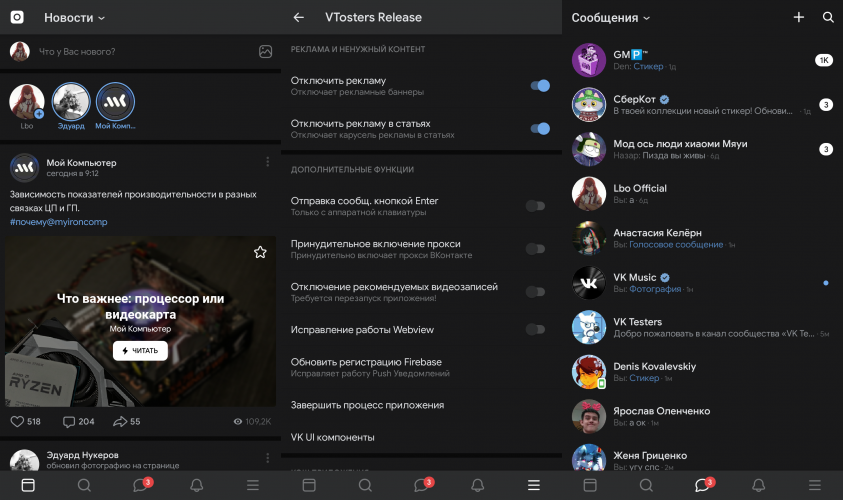Open Ярослав Оленченко's conversation

coord(702,416)
